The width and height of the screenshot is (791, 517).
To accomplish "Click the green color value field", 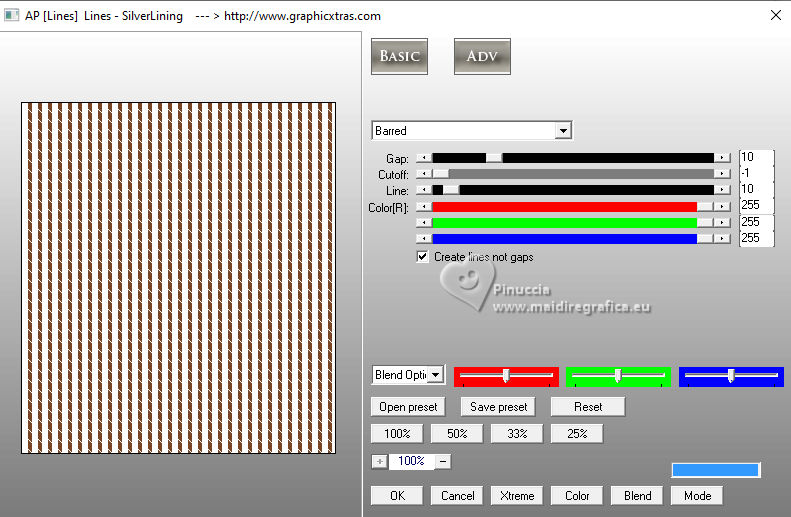I will coord(756,222).
